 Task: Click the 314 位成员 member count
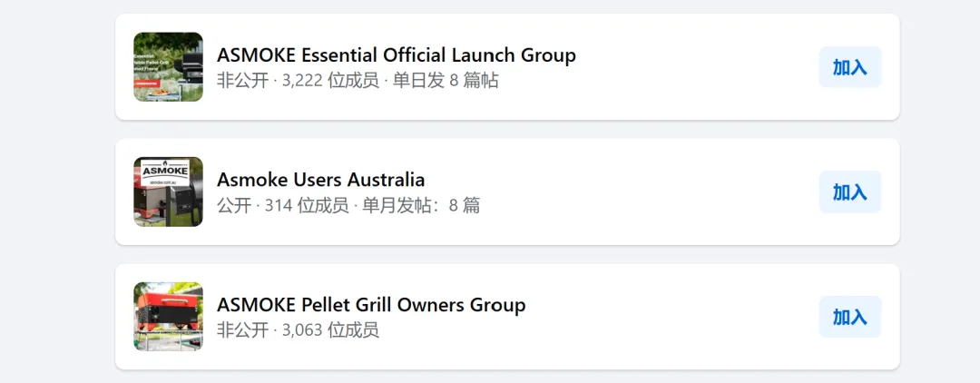coord(307,205)
